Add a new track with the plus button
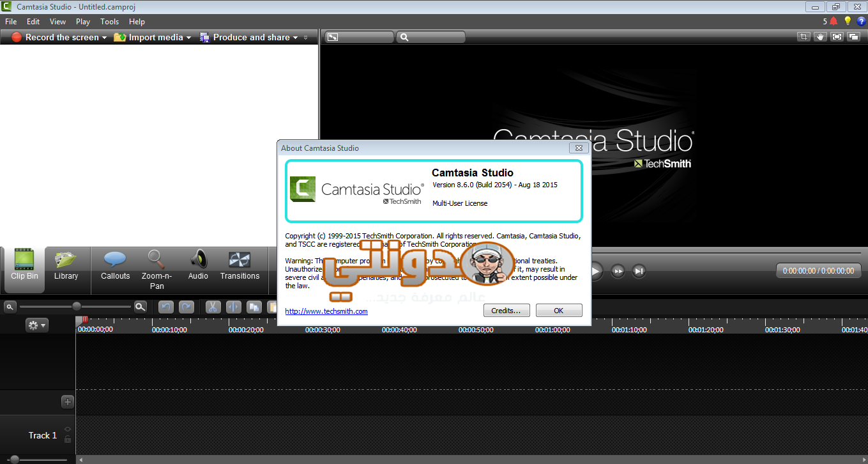The width and height of the screenshot is (868, 464). click(x=68, y=402)
